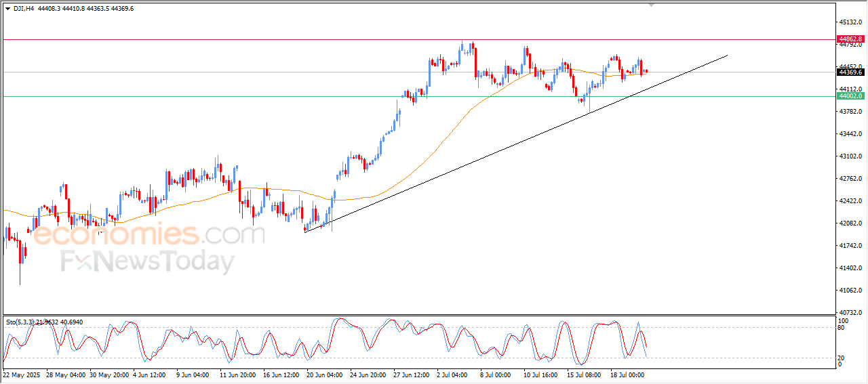Click the 41402.0 price axis value
868x384 pixels.
coord(851,268)
